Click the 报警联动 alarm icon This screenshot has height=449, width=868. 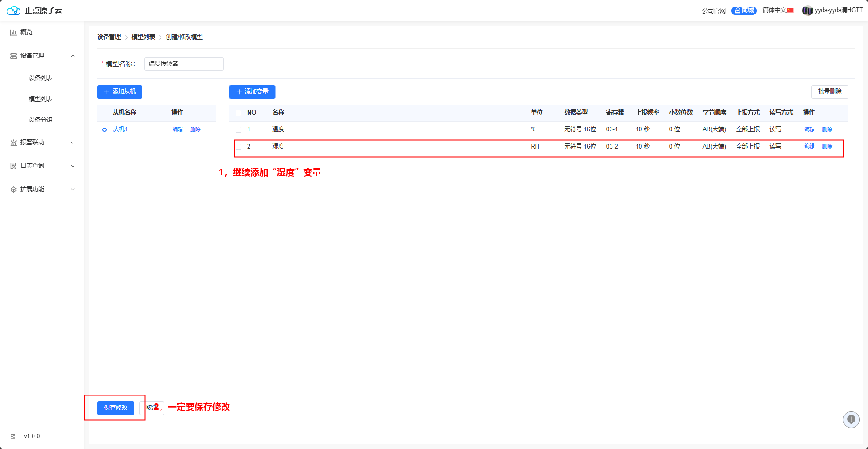(13, 143)
